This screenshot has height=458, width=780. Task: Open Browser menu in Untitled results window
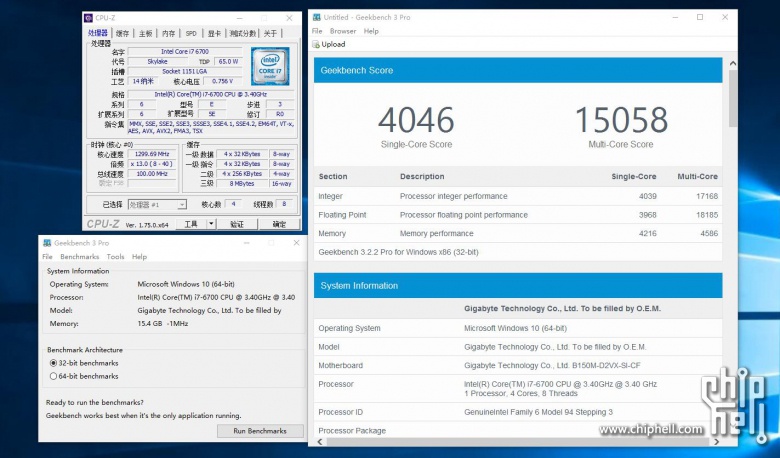(x=343, y=31)
